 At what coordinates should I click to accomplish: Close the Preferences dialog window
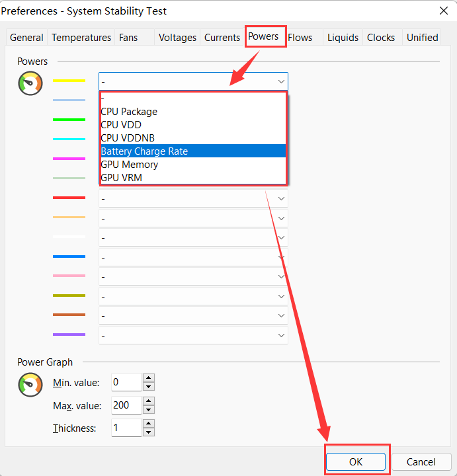coord(442,11)
